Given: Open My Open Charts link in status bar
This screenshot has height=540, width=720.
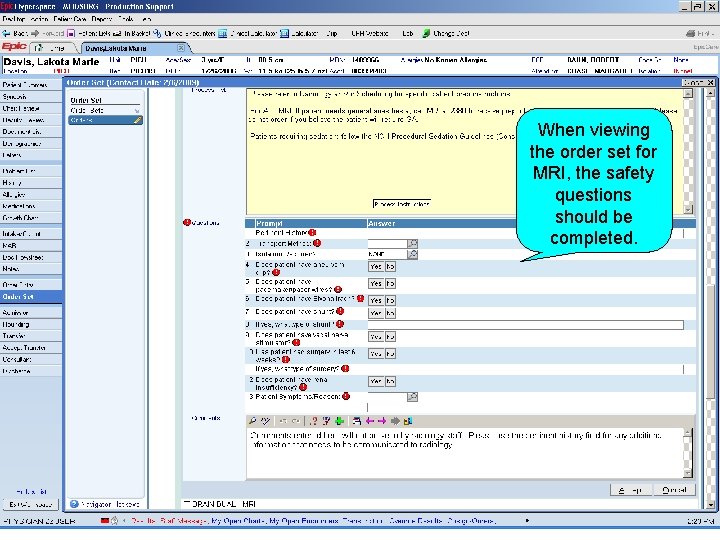Looking at the screenshot, I should [238, 521].
